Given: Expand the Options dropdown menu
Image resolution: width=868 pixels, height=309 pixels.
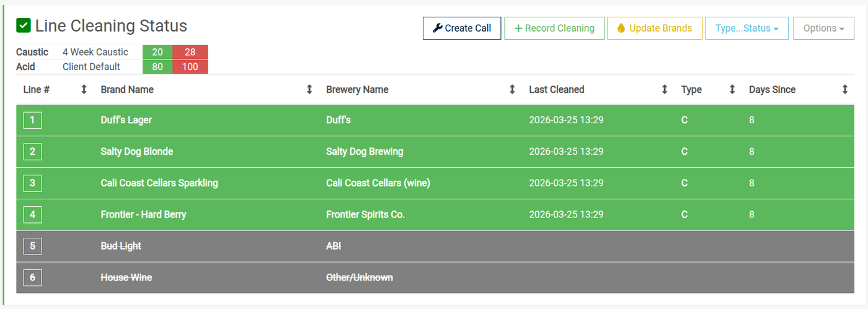Looking at the screenshot, I should point(823,28).
